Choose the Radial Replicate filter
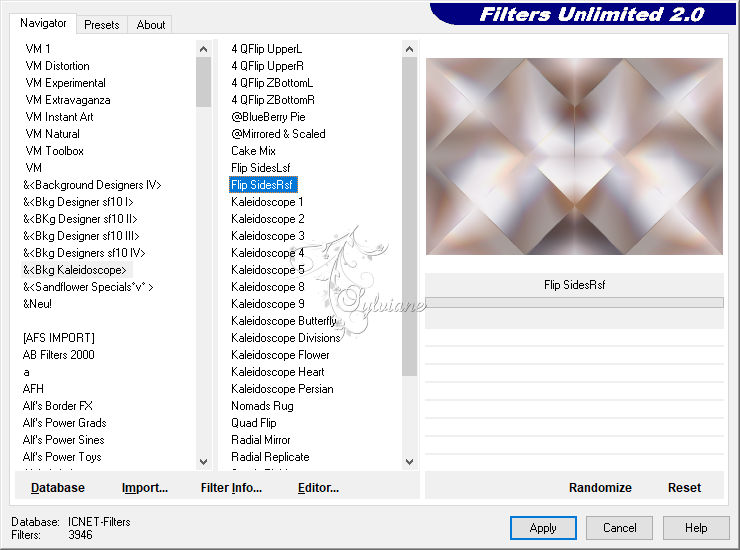 (270, 457)
